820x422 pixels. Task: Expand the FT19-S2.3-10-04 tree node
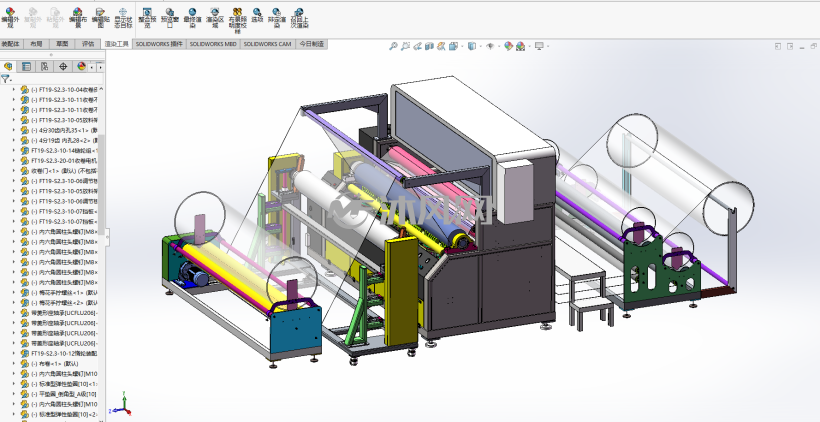point(14,89)
